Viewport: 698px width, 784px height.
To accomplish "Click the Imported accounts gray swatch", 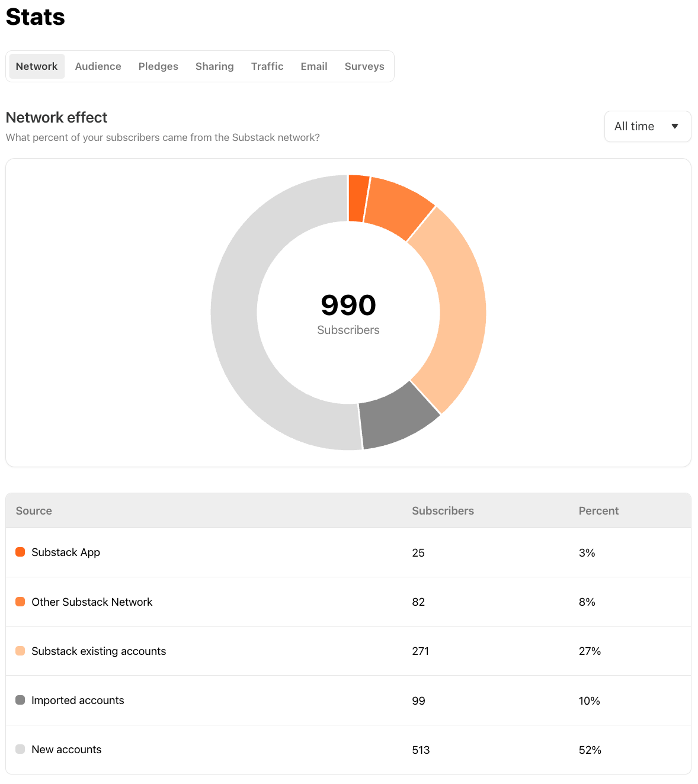I will pyautogui.click(x=20, y=700).
